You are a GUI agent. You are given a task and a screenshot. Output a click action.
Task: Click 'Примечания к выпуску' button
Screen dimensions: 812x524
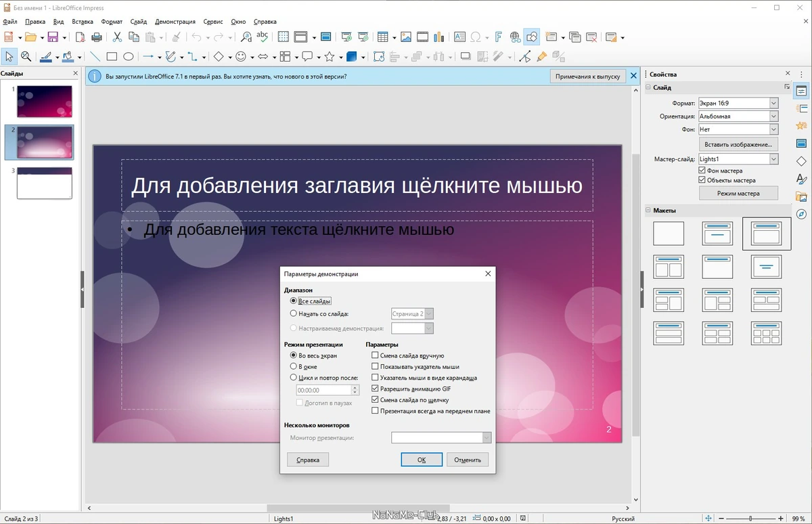pos(587,77)
